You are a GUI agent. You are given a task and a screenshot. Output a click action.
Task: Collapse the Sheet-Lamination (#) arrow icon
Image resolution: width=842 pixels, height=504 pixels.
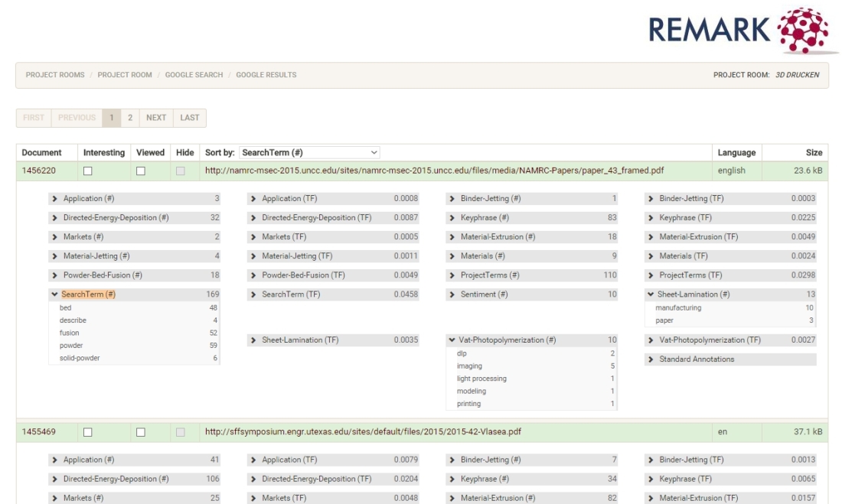(x=651, y=294)
